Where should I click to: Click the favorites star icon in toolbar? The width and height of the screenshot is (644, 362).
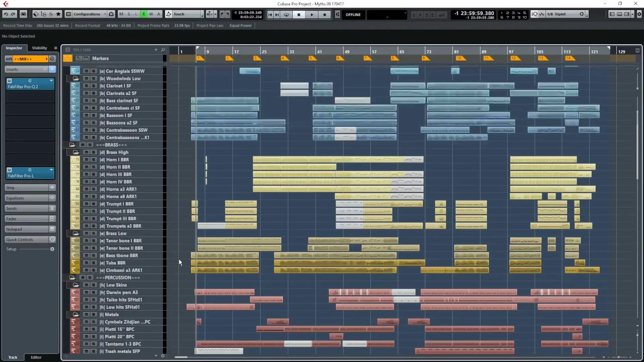pyautogui.click(x=58, y=14)
